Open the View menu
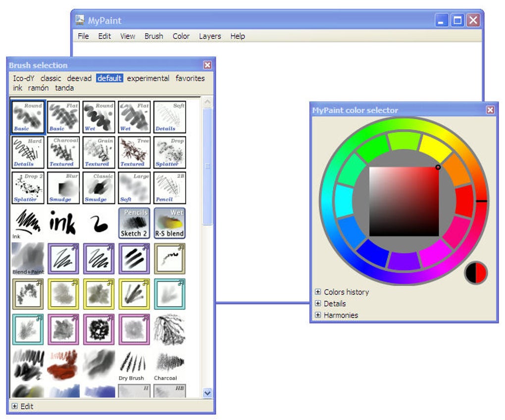The image size is (505, 420). click(x=128, y=36)
